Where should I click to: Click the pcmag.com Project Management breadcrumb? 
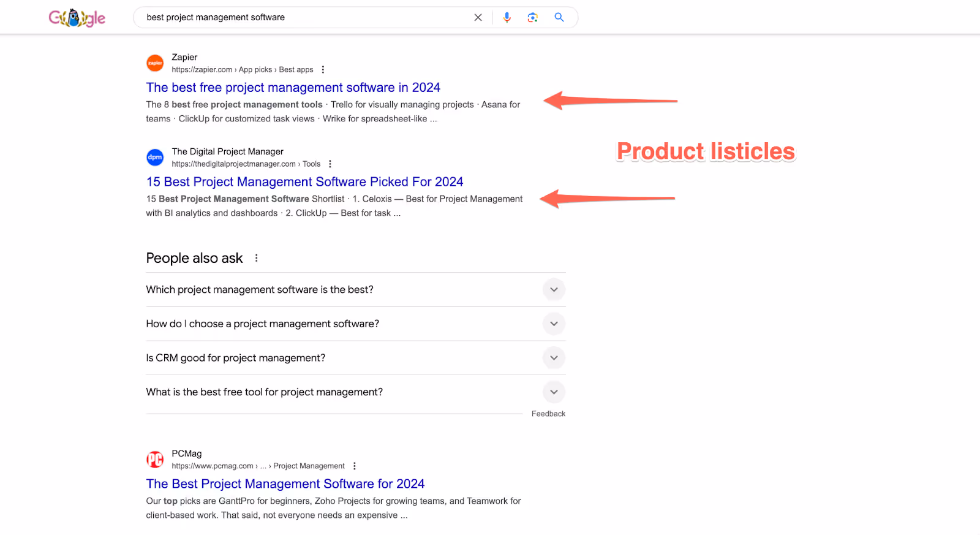click(x=258, y=466)
